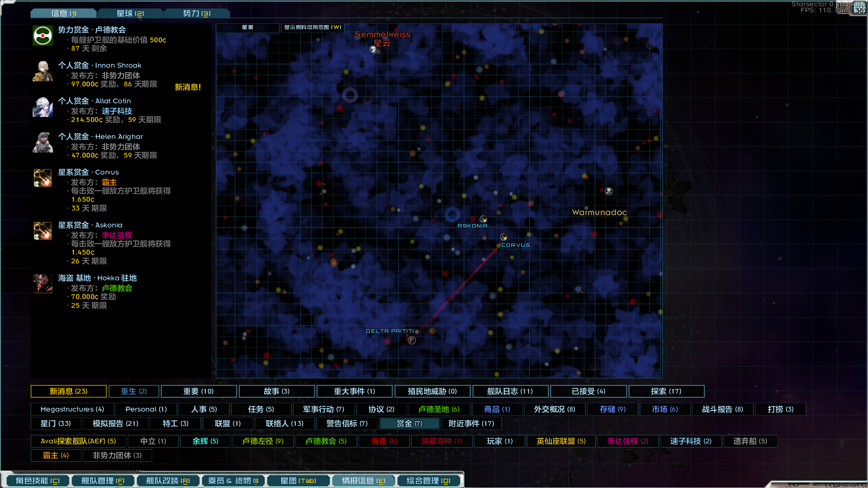Click the Corvus bounty marker on map
Image resolution: width=868 pixels, height=488 pixels.
click(504, 237)
